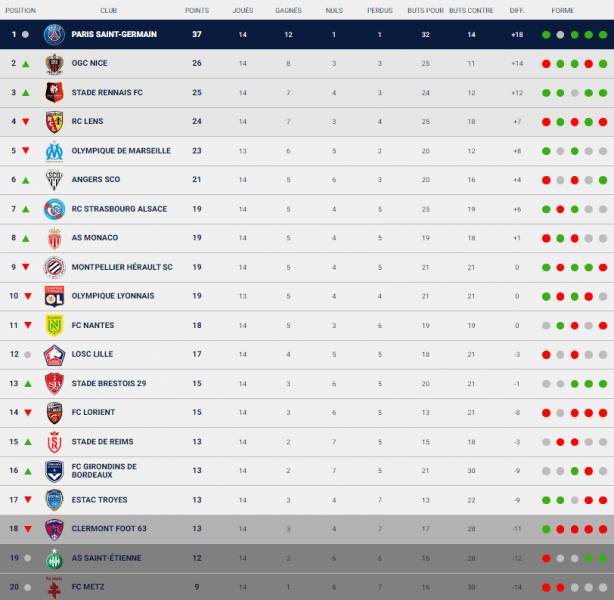Sort by the Buts Pour header
The height and width of the screenshot is (600, 614).
(x=426, y=9)
